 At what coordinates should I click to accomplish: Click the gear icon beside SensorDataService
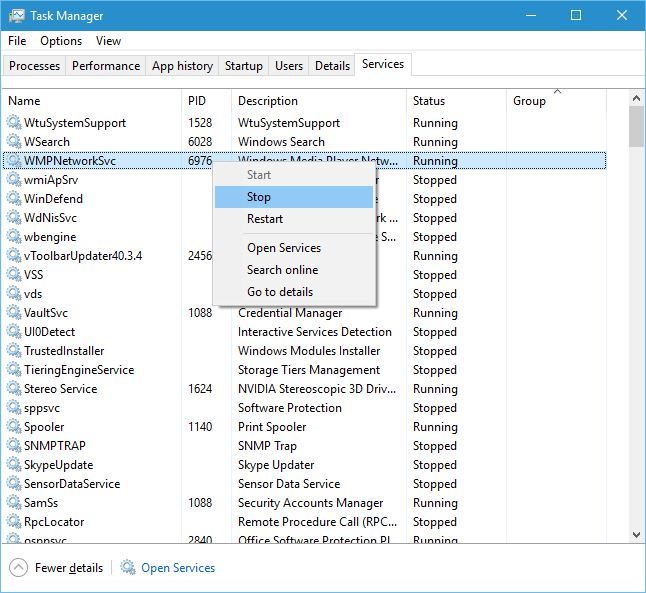14,483
